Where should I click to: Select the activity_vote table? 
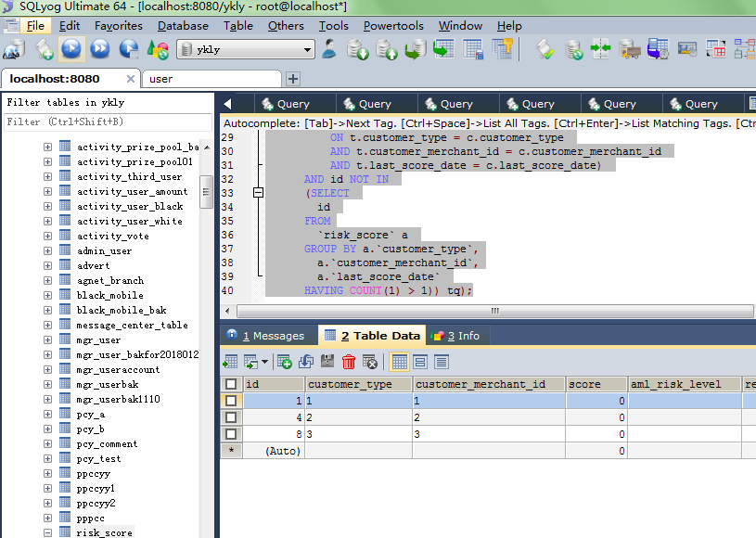113,237
